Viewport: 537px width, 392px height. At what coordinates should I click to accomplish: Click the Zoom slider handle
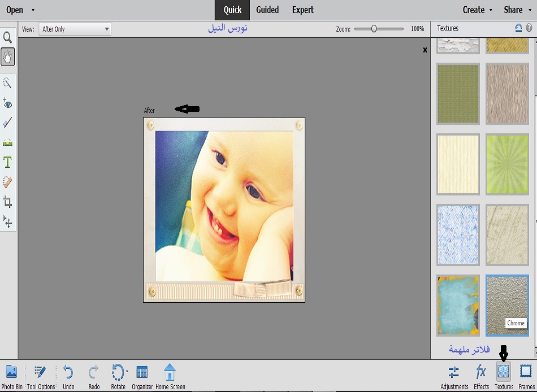[374, 29]
